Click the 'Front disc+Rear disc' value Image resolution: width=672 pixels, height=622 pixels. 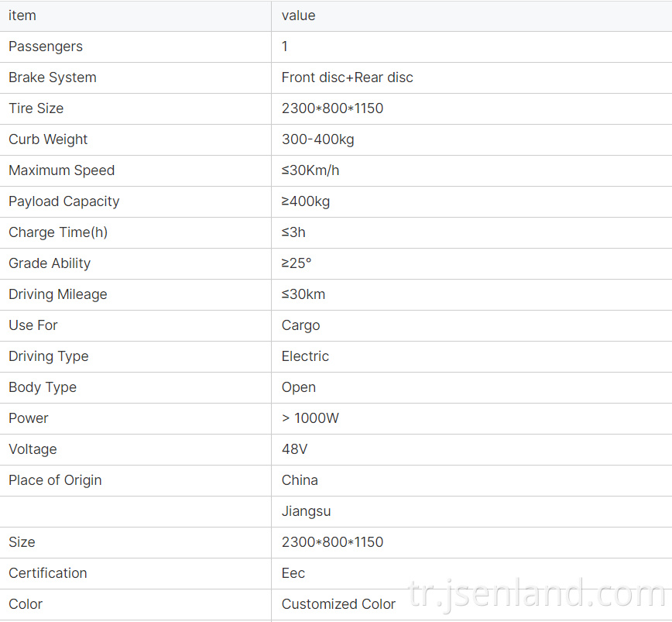[x=347, y=77]
